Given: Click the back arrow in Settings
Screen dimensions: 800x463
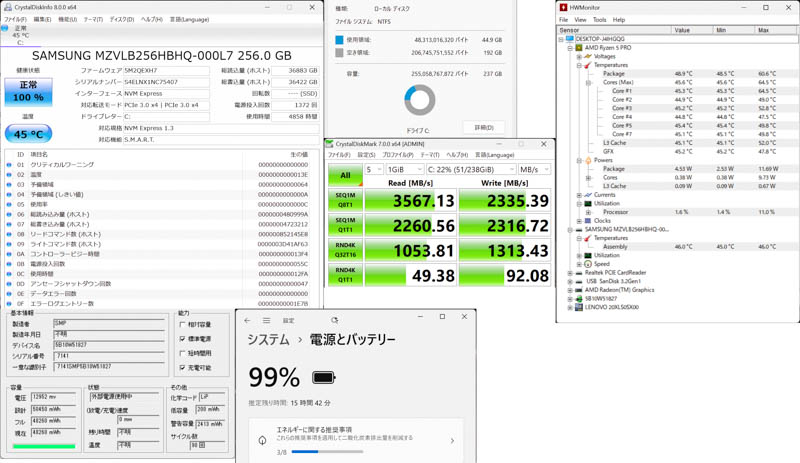Looking at the screenshot, I should tap(248, 320).
